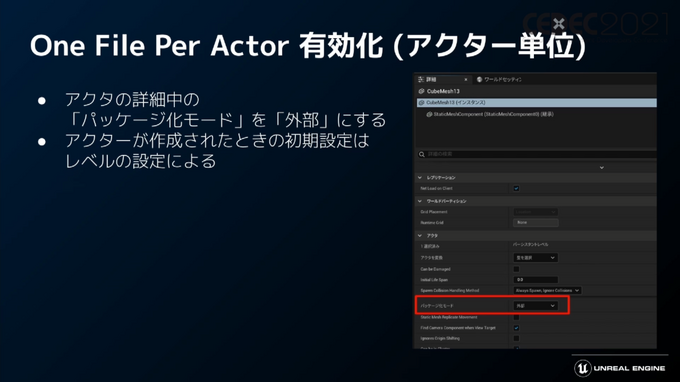The height and width of the screenshot is (382, 680).
Task: Close the 詳細 details tab
Action: pos(466,79)
